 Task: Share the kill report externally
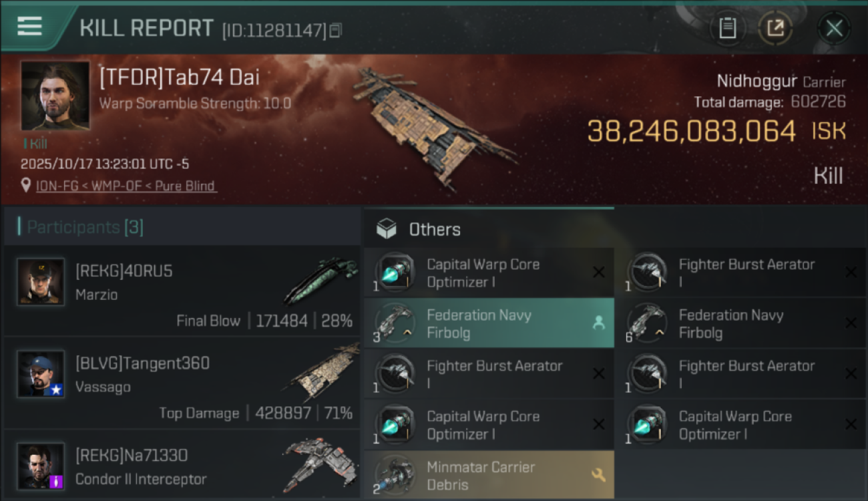[775, 28]
